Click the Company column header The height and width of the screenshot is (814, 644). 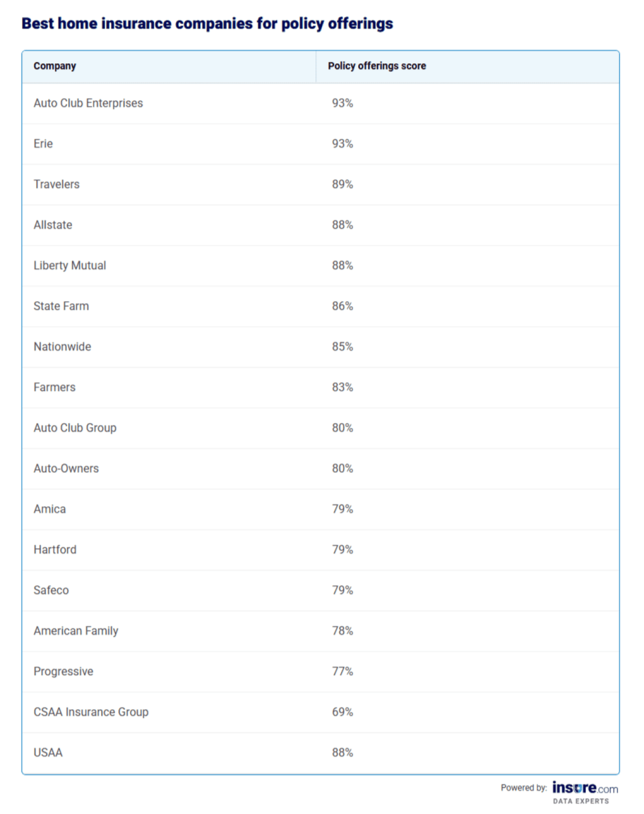click(55, 66)
